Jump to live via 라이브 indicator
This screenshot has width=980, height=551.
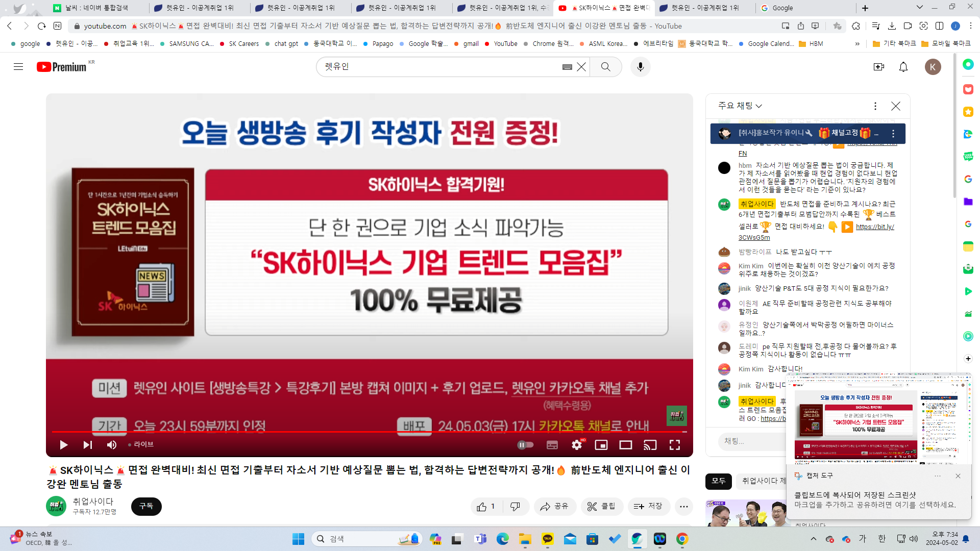[141, 444]
